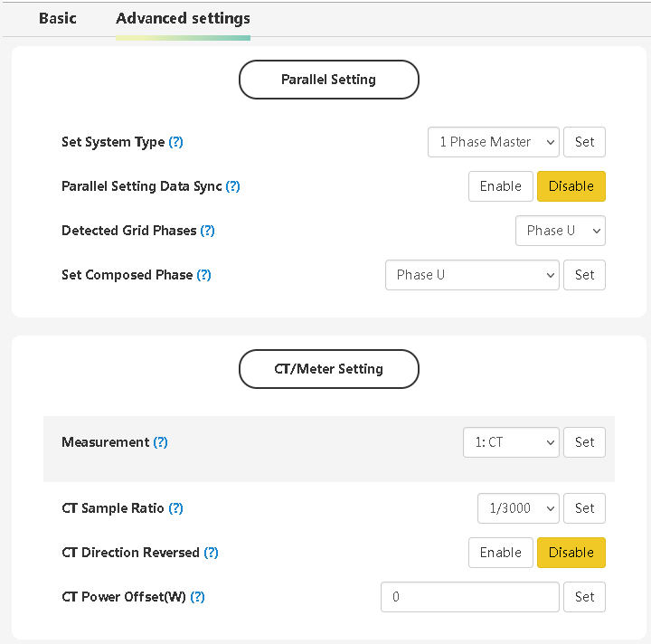Enable CT Direction Reversed
Viewport: 651px width, 644px height.
pos(500,553)
